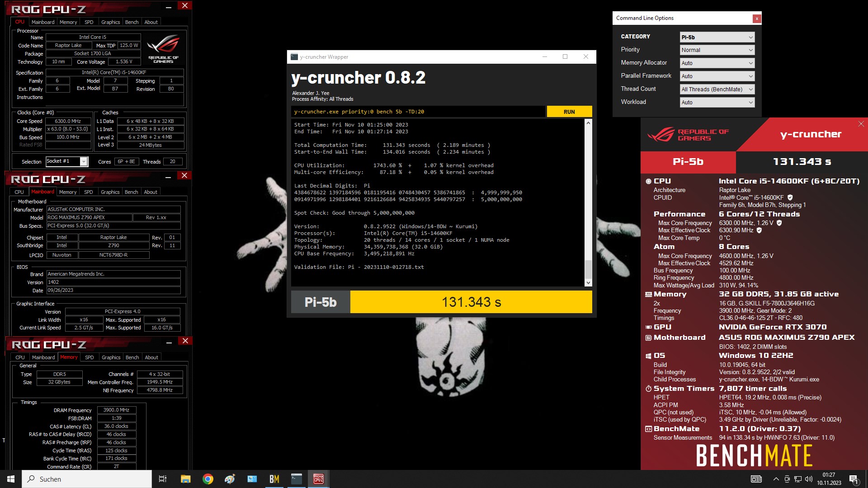The width and height of the screenshot is (868, 488).
Task: Open the CATEGORY dropdown set to Pi-5b
Action: coord(717,37)
